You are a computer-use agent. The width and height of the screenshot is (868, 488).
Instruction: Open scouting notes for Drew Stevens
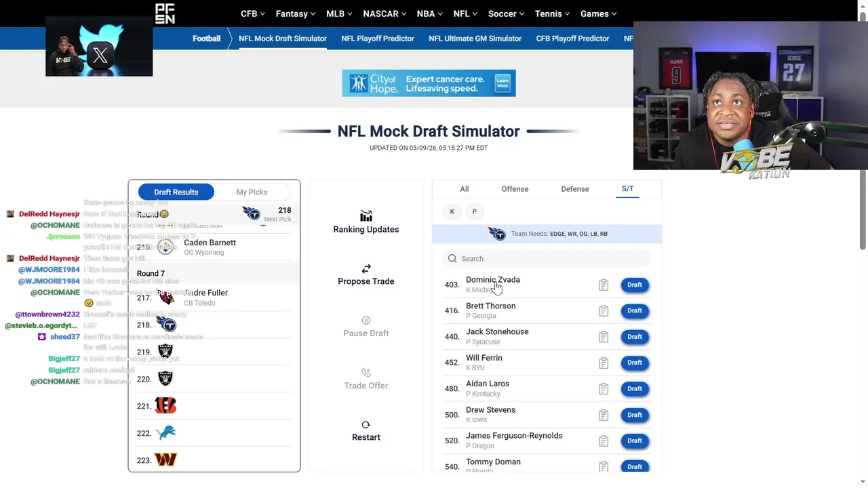(x=604, y=415)
